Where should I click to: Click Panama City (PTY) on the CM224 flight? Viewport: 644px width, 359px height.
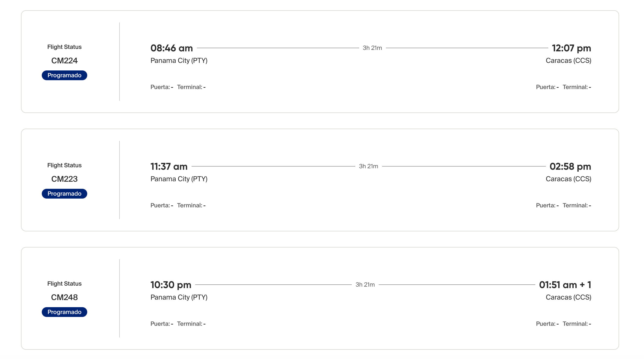(x=179, y=61)
